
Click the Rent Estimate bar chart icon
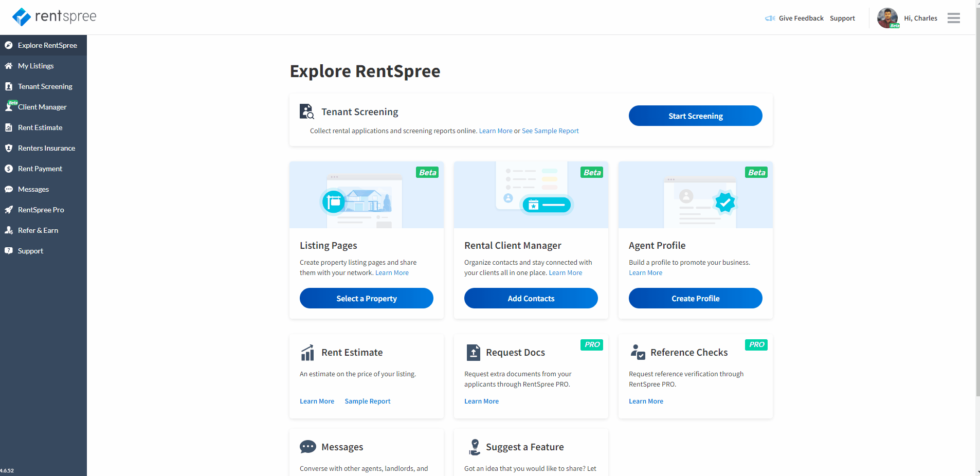tap(307, 353)
